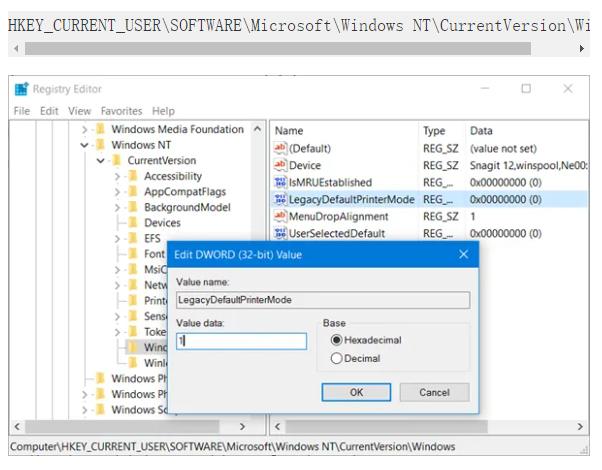602x470 pixels.
Task: Select the BackgroundModel tree item
Action: point(187,207)
